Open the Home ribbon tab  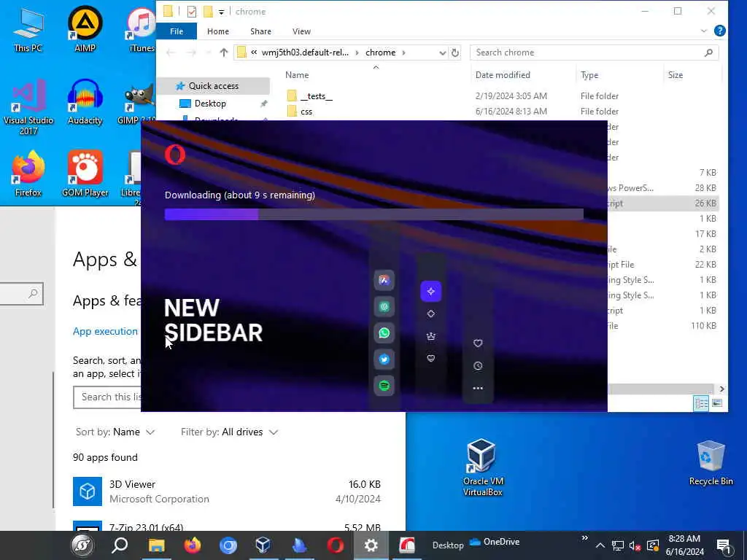coord(217,31)
